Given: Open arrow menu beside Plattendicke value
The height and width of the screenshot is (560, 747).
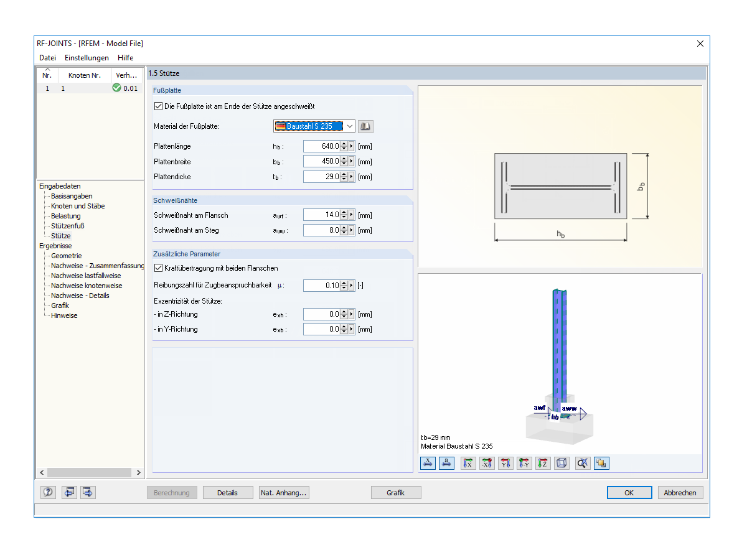Looking at the screenshot, I should click(x=351, y=176).
